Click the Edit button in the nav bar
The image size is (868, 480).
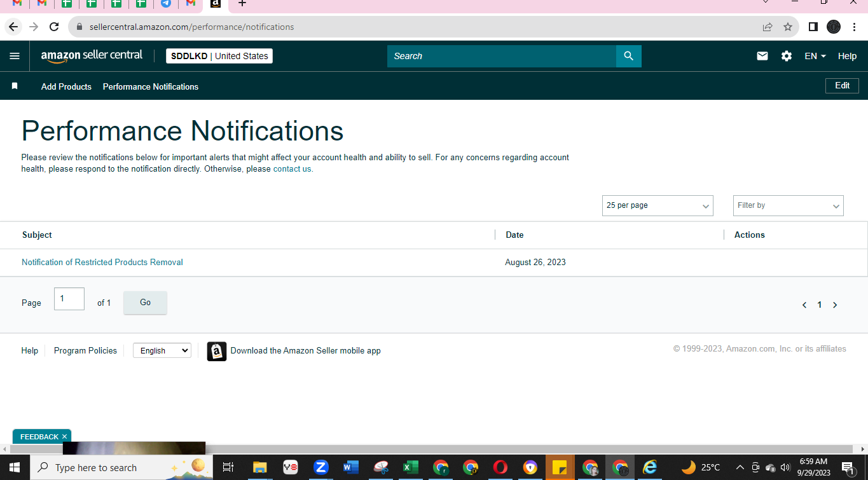pyautogui.click(x=842, y=86)
